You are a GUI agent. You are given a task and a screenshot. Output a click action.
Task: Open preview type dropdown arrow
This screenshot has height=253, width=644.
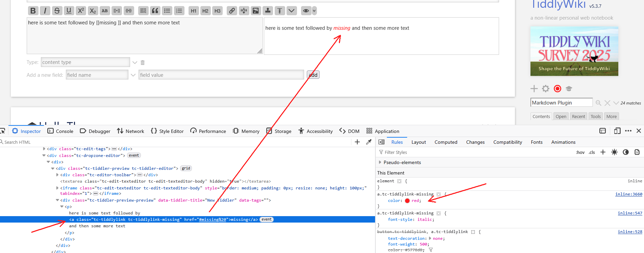[x=314, y=11]
